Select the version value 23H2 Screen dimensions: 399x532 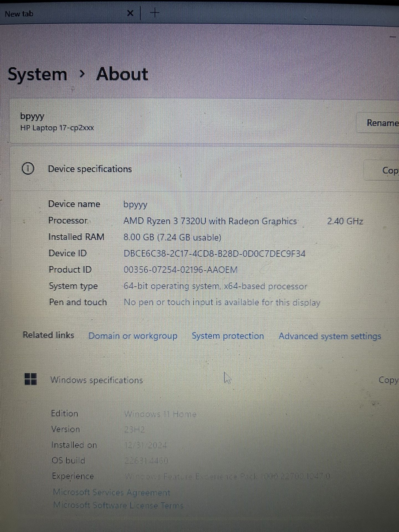click(135, 430)
